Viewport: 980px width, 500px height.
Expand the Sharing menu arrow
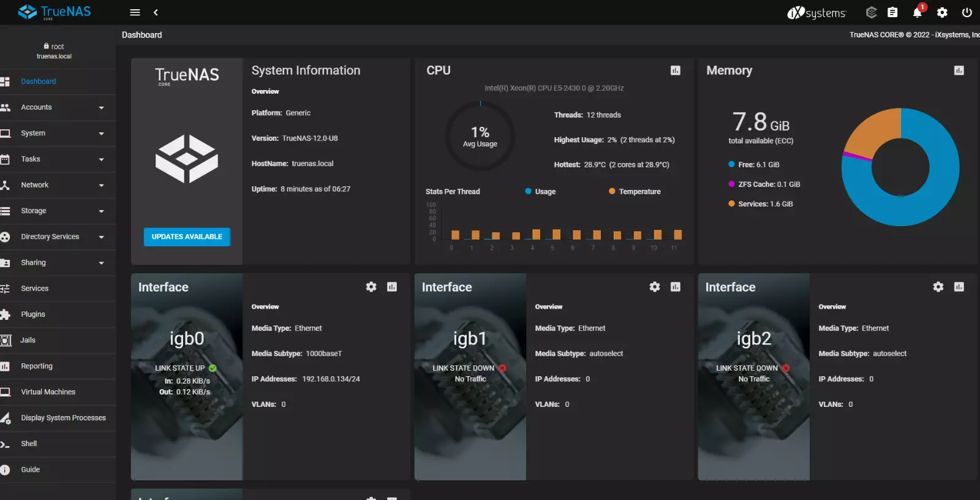101,263
